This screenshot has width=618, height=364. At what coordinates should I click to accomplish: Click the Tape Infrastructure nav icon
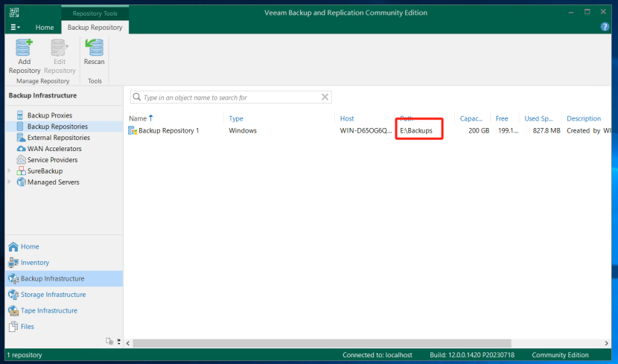tap(13, 310)
